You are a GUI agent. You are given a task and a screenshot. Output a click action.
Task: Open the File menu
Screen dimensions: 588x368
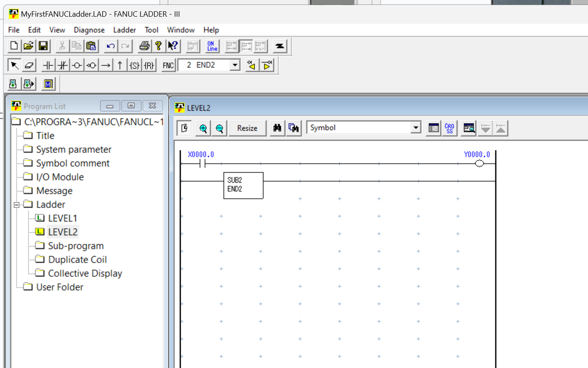(x=14, y=30)
